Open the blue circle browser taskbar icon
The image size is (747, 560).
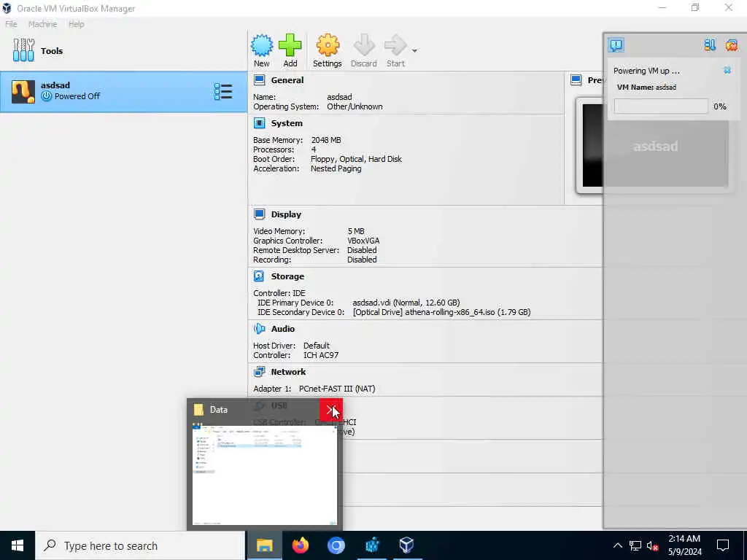pos(336,545)
